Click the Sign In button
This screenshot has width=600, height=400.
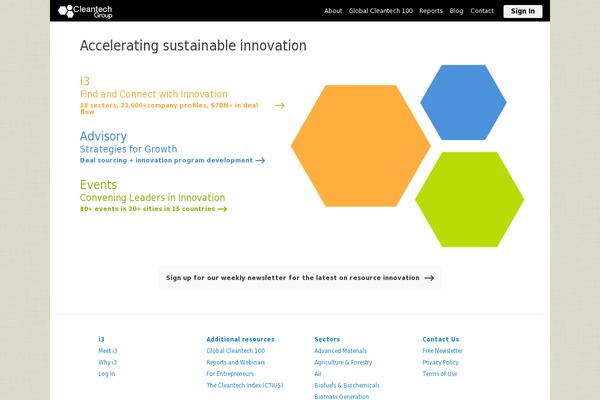click(523, 11)
